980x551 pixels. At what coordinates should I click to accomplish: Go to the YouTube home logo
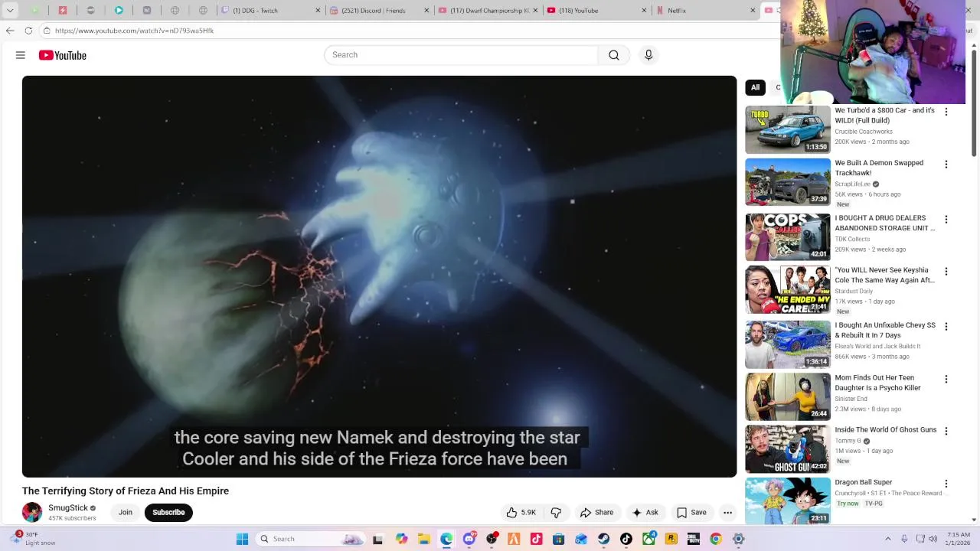pyautogui.click(x=63, y=55)
